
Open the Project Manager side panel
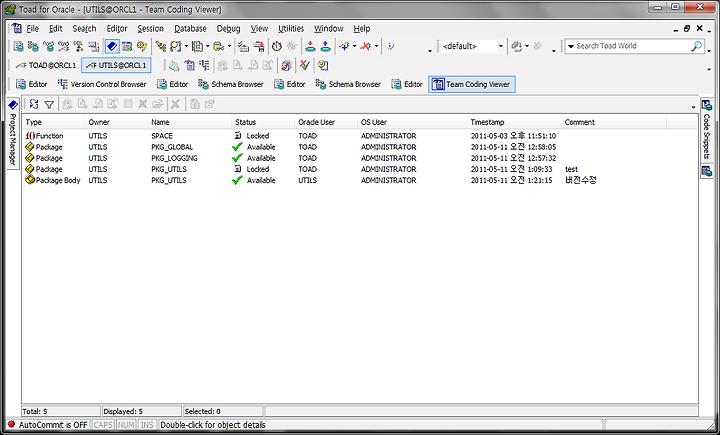tap(13, 133)
